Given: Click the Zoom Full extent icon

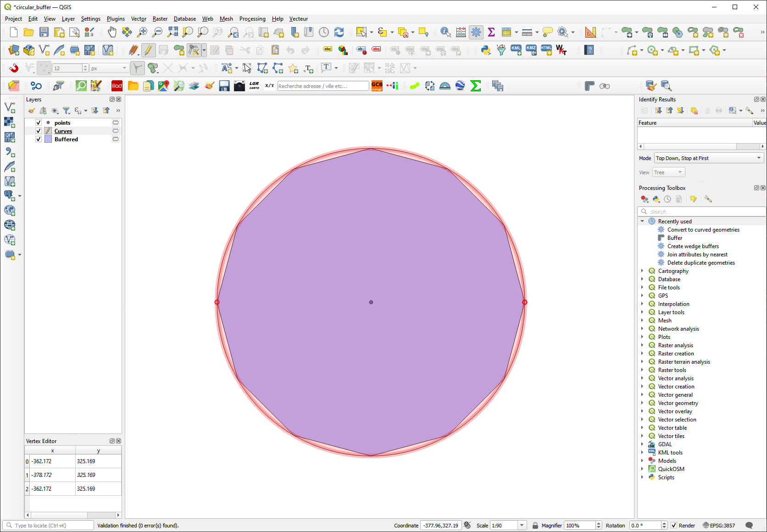Looking at the screenshot, I should tap(172, 32).
